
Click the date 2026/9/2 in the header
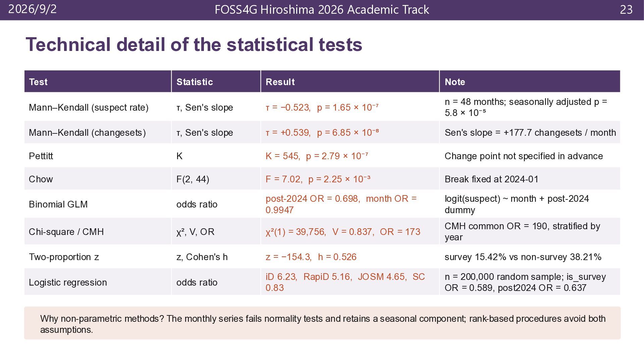pos(33,9)
